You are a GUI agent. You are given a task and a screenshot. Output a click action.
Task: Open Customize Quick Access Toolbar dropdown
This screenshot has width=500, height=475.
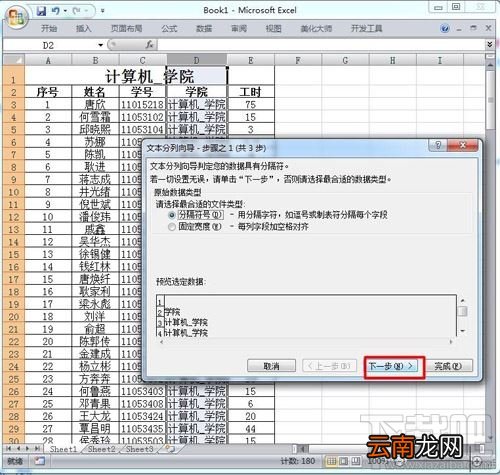click(x=103, y=11)
